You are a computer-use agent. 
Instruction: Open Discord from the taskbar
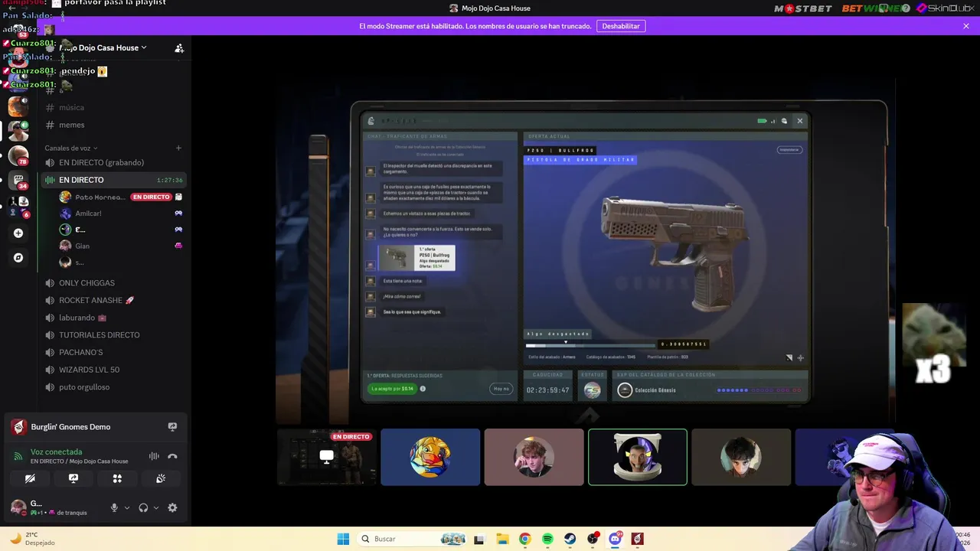(615, 539)
